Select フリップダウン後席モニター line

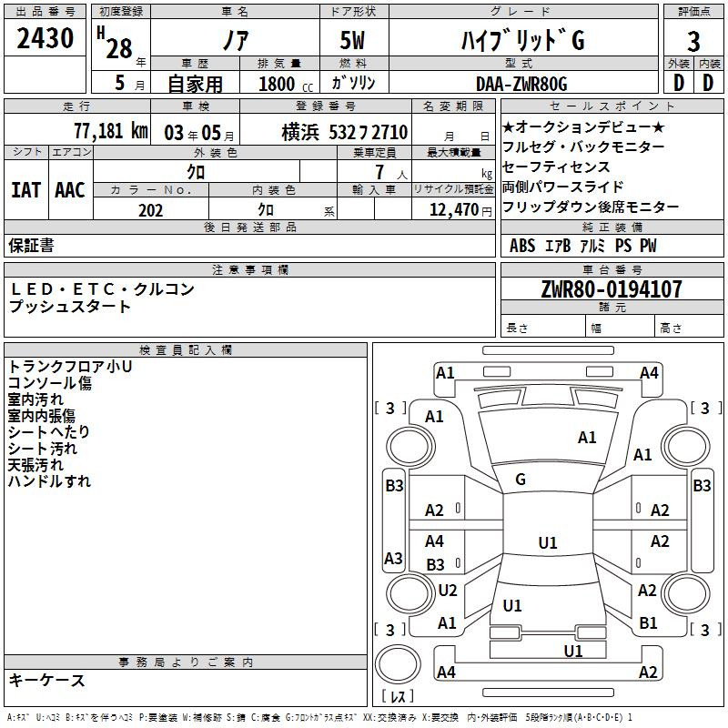point(591,207)
